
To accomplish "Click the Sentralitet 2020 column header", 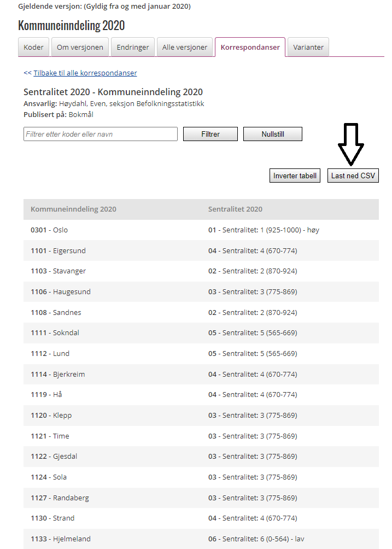I will (235, 209).
